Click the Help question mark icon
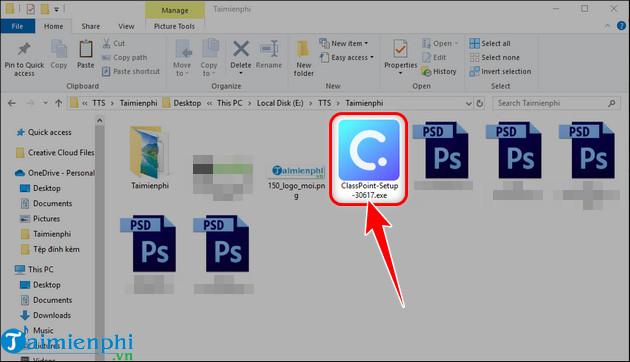630x362 pixels. [x=621, y=26]
